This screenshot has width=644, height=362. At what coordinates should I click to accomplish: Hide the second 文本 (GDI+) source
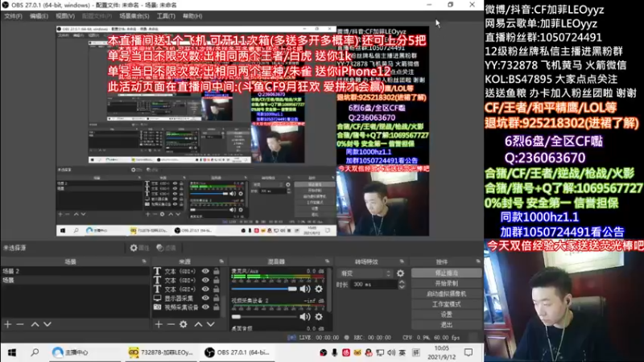coord(205,280)
